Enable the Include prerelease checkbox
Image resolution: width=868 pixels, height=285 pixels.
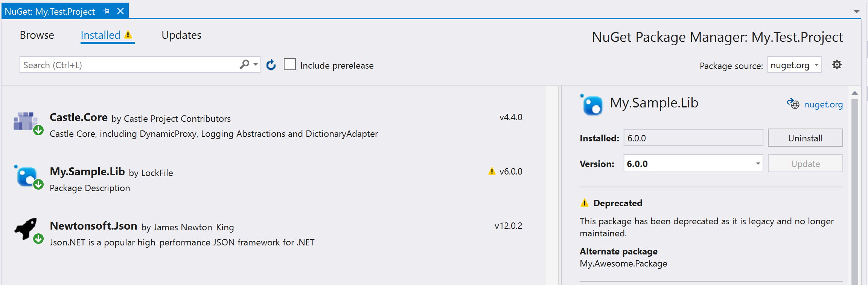[x=290, y=64]
